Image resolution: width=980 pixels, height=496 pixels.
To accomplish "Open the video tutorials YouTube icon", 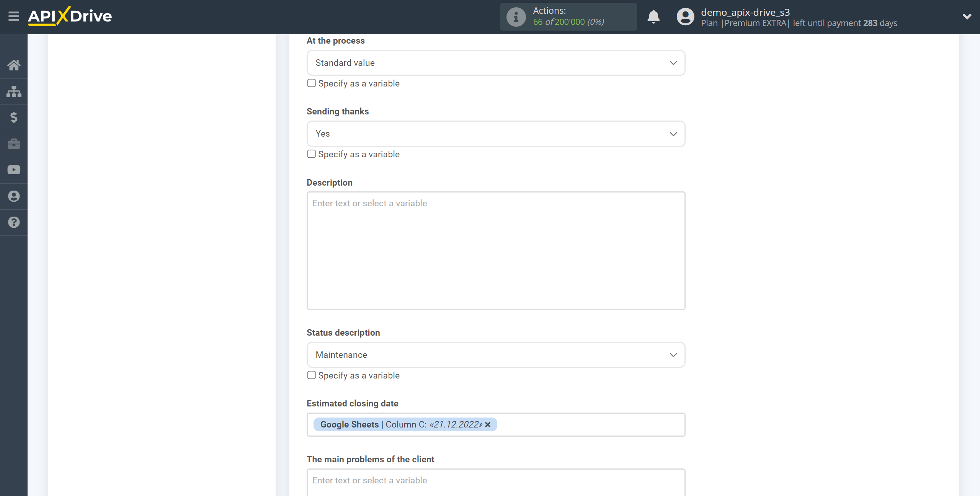I will point(14,170).
